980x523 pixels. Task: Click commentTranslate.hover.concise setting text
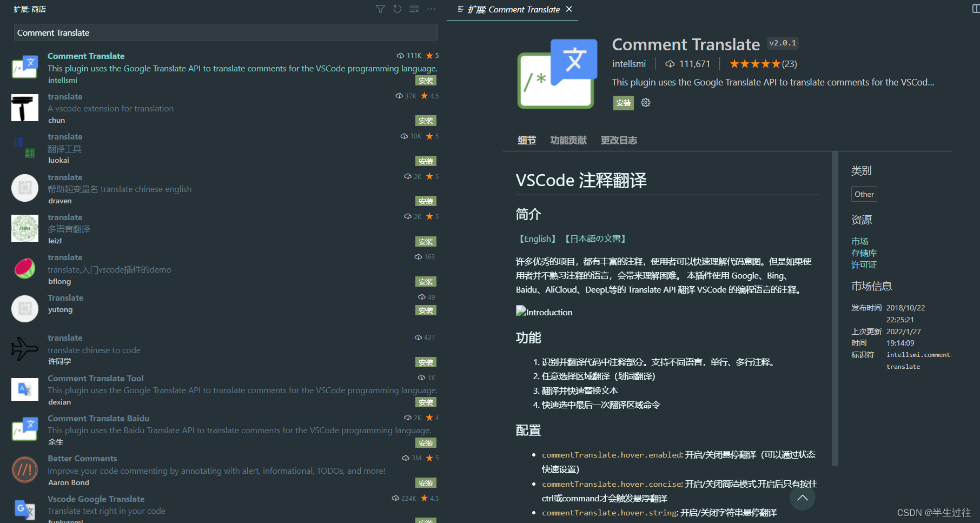coord(612,484)
